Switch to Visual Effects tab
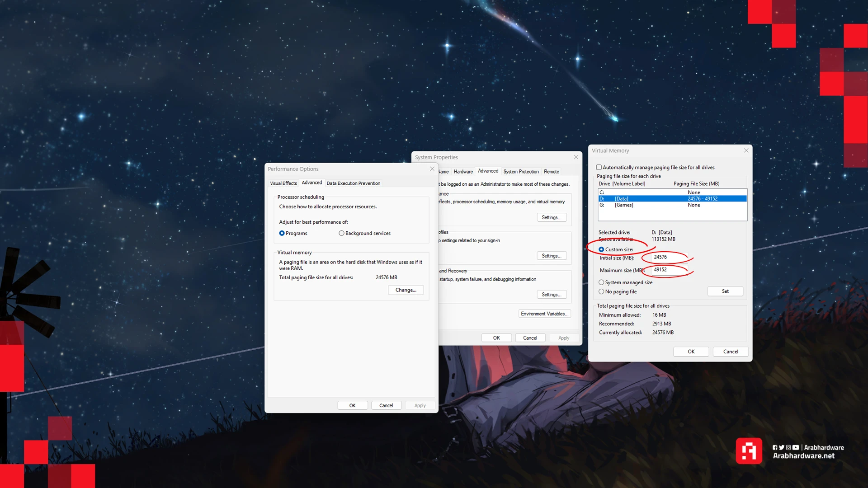868x488 pixels. pos(283,183)
